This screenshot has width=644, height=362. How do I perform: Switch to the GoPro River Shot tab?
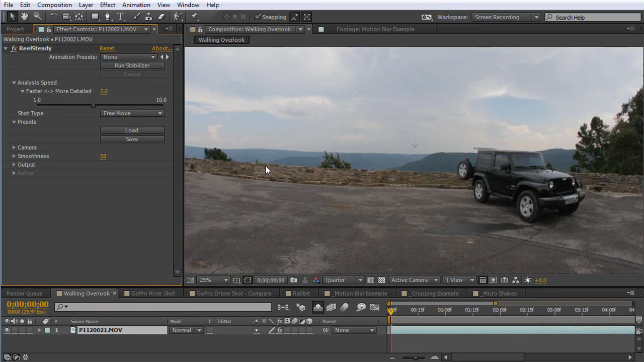coord(153,294)
